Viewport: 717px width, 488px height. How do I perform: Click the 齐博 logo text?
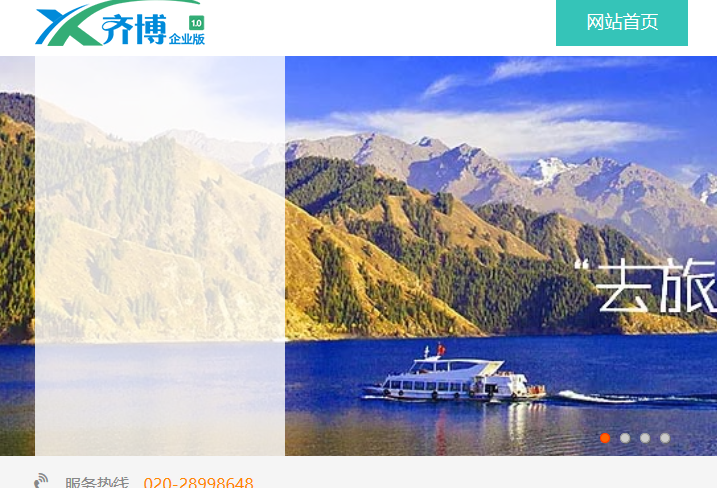pos(134,30)
